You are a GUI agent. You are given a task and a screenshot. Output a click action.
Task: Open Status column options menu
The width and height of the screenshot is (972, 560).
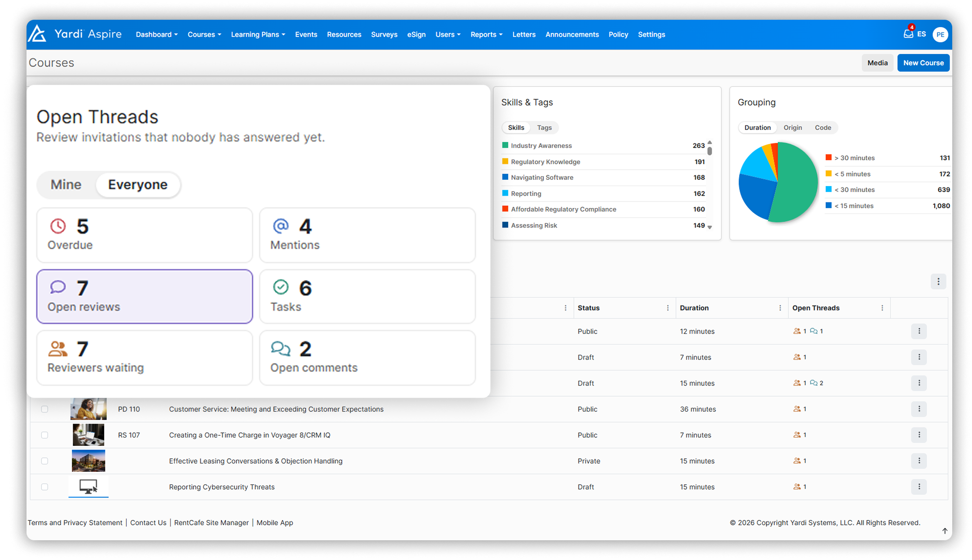pyautogui.click(x=668, y=308)
